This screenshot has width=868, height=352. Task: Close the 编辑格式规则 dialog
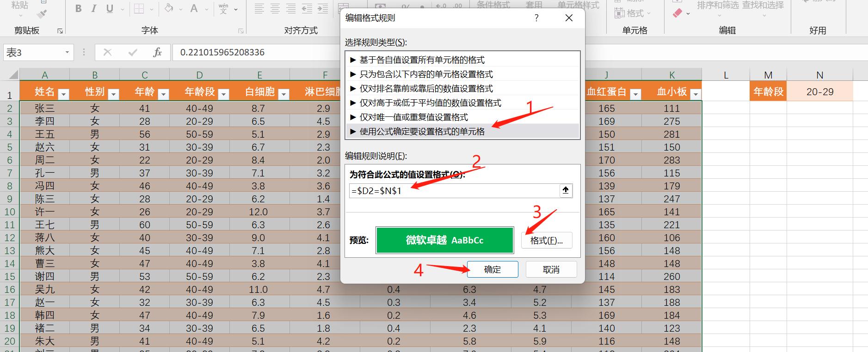pos(569,18)
